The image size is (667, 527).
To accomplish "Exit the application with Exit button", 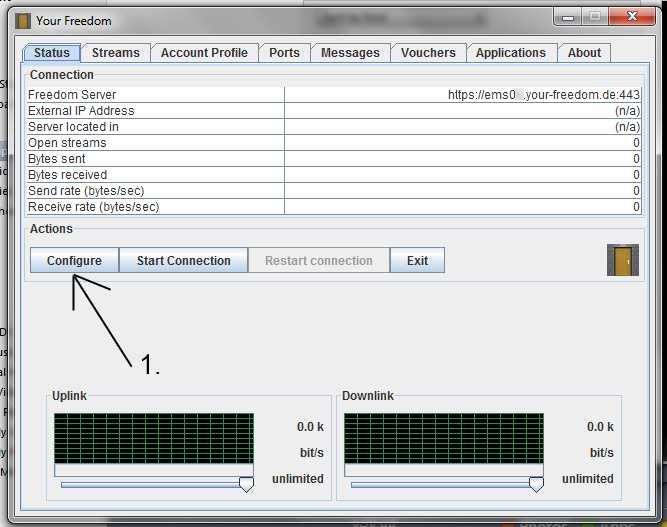I will pos(417,260).
